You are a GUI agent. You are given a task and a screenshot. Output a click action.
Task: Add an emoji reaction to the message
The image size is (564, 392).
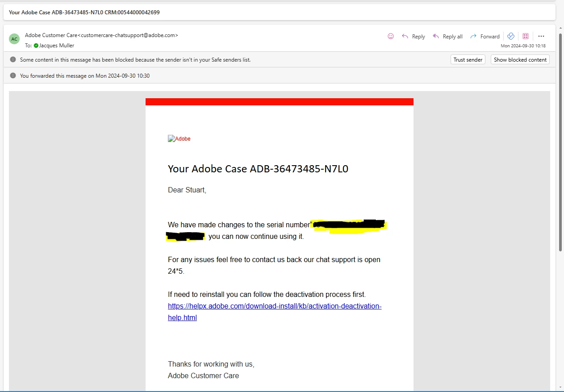[x=391, y=36]
